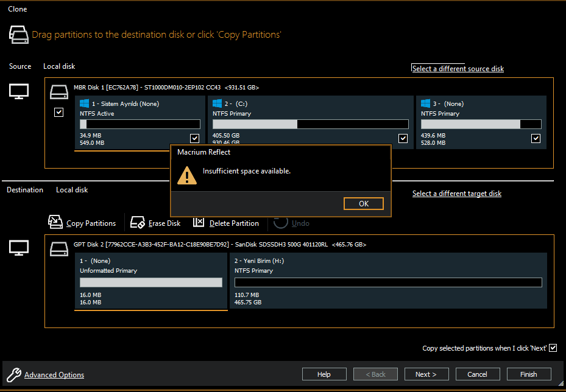566x392 pixels.
Task: Click the GPT Disk 2 SanDisk title text
Action: [220, 245]
